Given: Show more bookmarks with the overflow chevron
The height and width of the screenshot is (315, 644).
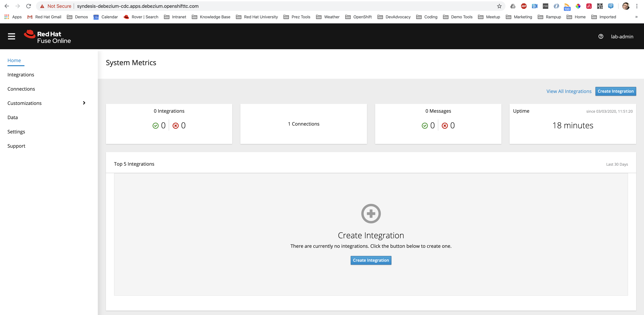Looking at the screenshot, I should pos(636,17).
